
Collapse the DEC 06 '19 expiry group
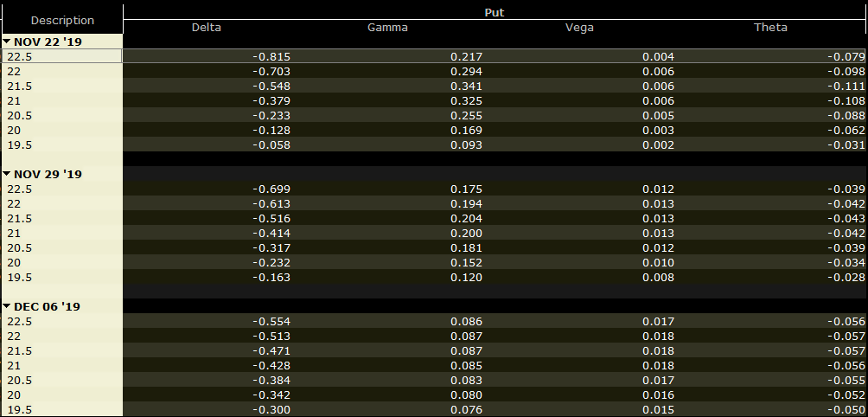click(6, 306)
